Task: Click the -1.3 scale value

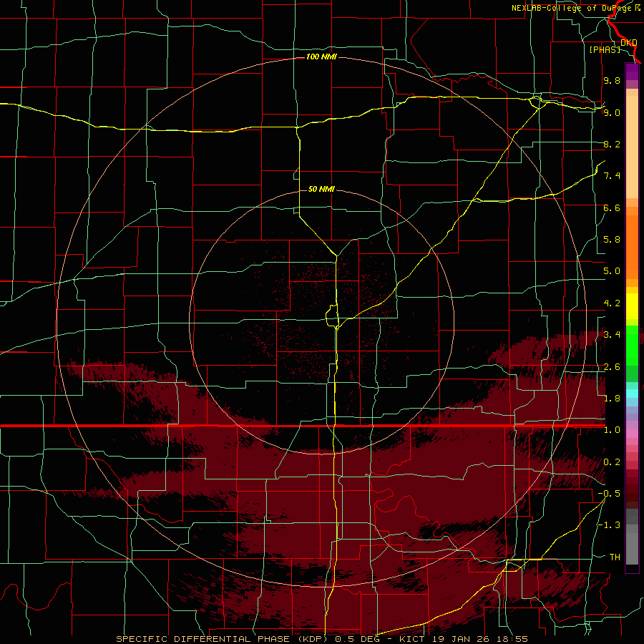Action: pyautogui.click(x=609, y=525)
